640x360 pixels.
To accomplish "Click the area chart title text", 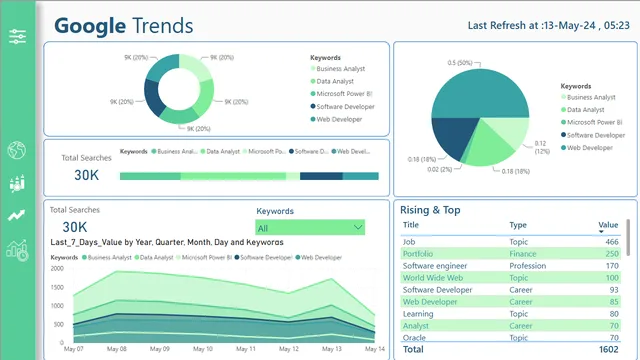I will (167, 242).
